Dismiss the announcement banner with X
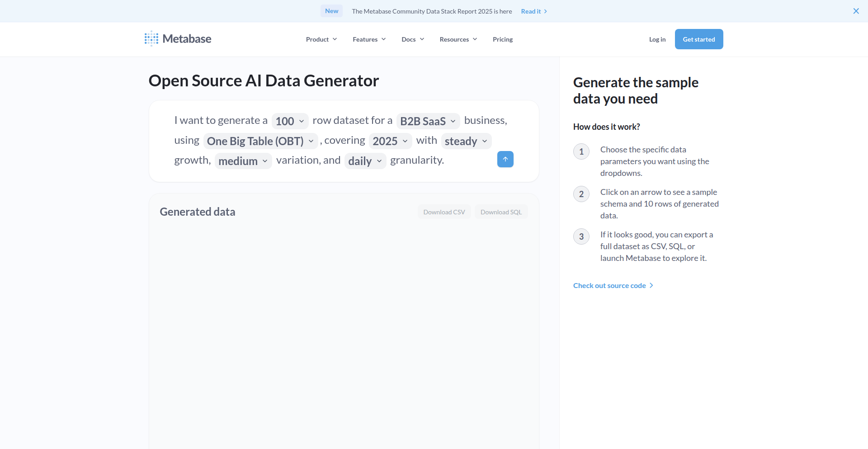This screenshot has height=449, width=868. [856, 11]
